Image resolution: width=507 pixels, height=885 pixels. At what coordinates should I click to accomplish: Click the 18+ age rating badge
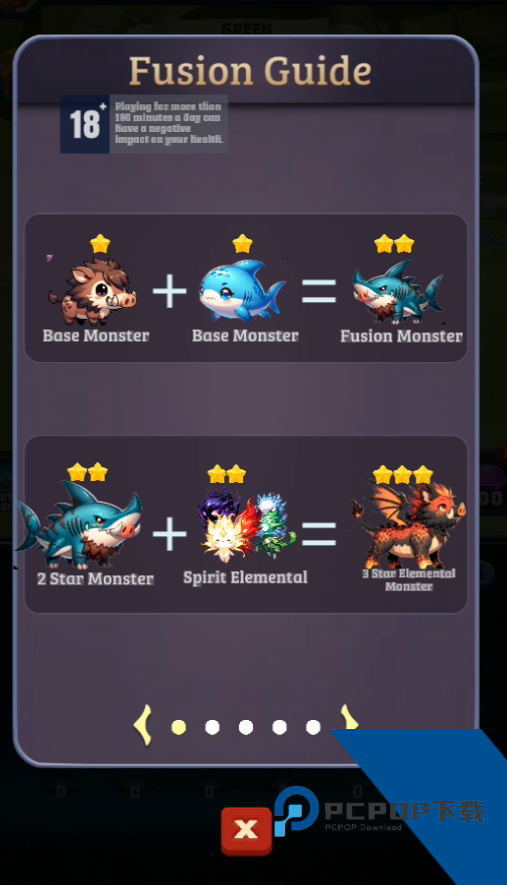85,124
